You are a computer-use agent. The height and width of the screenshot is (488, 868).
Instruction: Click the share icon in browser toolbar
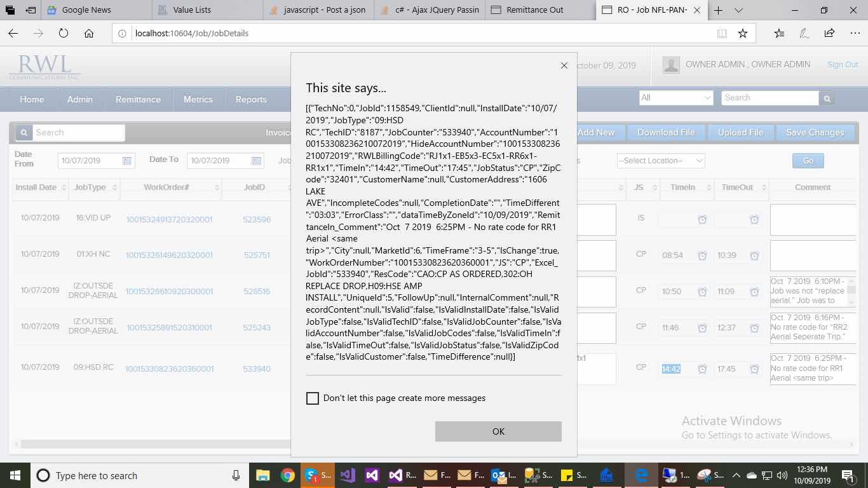coord(829,34)
